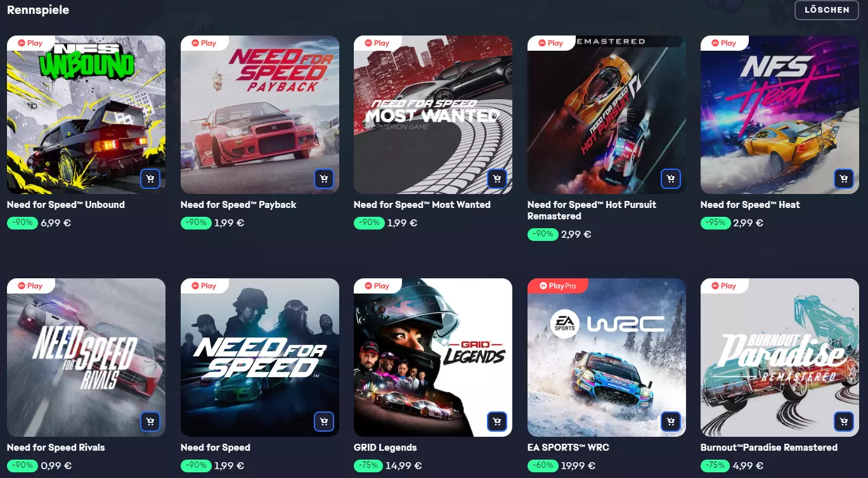Add Need for Speed Payback to cart
Viewport: 868px width, 478px height.
point(324,179)
